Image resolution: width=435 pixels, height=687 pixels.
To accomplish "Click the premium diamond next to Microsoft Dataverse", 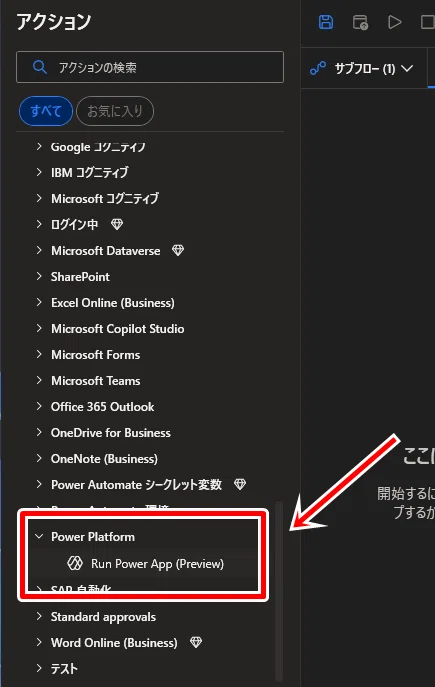I will [178, 250].
